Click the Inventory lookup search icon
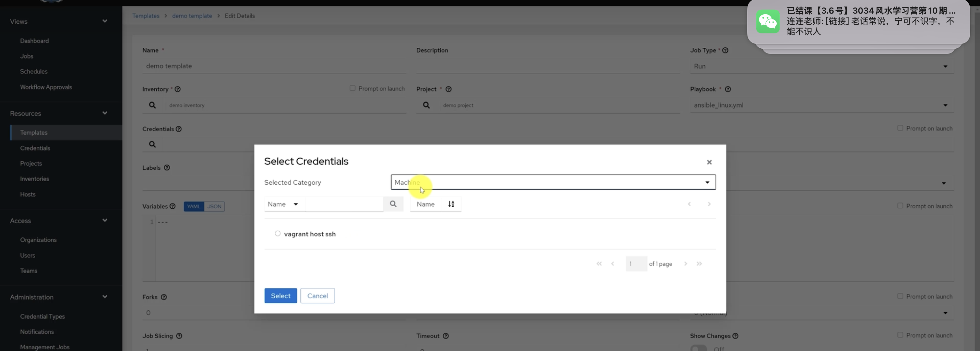Image resolution: width=980 pixels, height=351 pixels. (x=152, y=105)
